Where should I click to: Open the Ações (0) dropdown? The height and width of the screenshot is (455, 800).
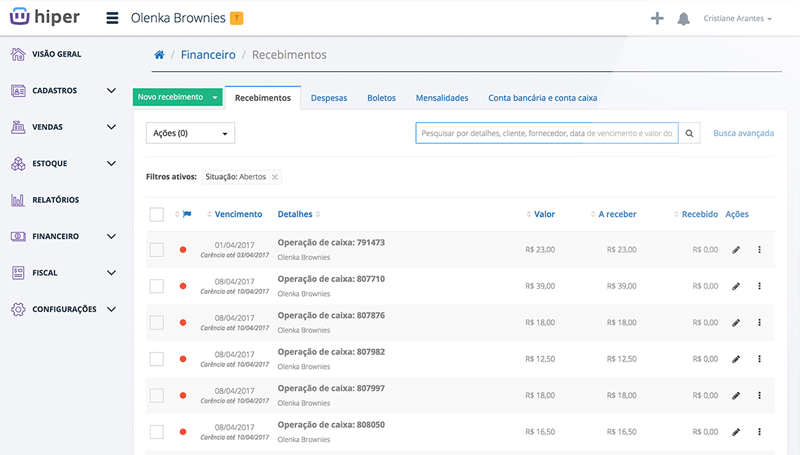coord(190,133)
